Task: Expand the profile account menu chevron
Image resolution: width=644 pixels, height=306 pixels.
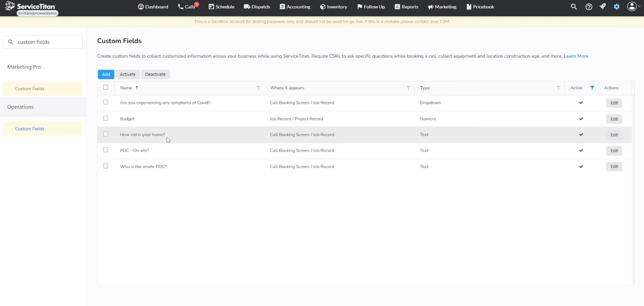Action: pos(639,7)
